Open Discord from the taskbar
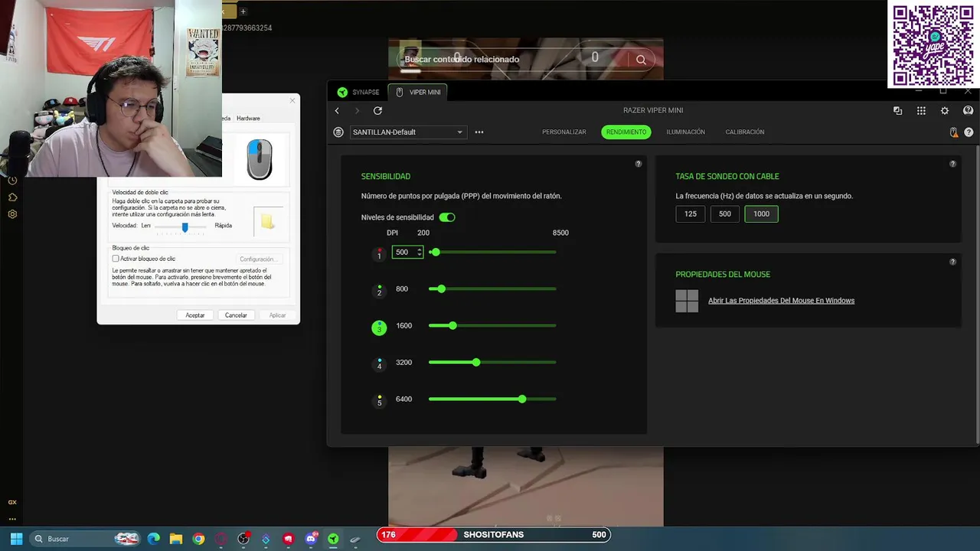This screenshot has height=551, width=980. coord(311,539)
